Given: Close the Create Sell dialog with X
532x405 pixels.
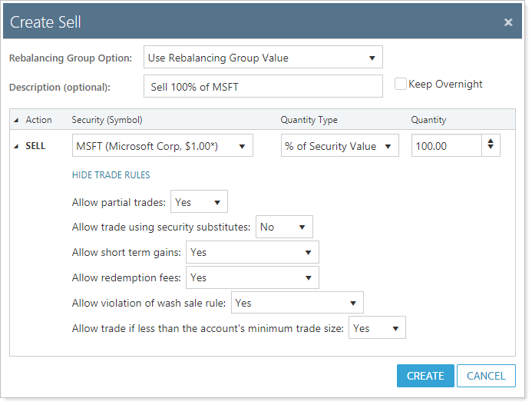Looking at the screenshot, I should coord(508,23).
